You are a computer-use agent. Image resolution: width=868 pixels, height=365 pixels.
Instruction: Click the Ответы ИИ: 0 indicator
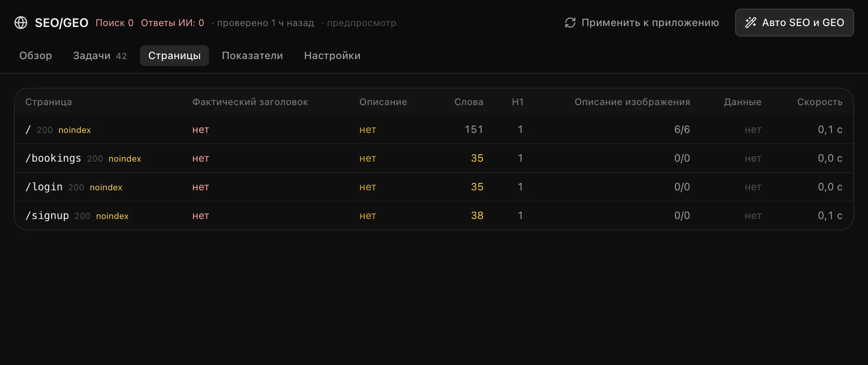[172, 23]
